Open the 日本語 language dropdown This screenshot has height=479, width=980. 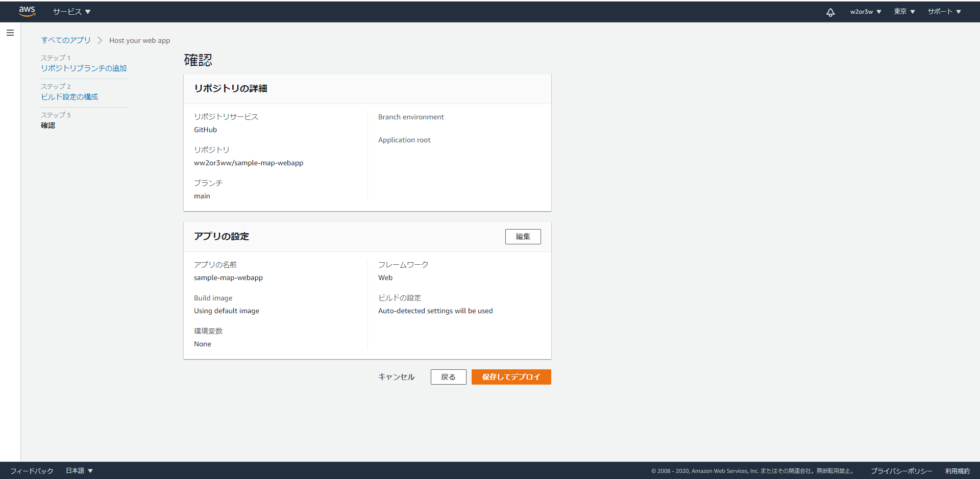click(79, 471)
